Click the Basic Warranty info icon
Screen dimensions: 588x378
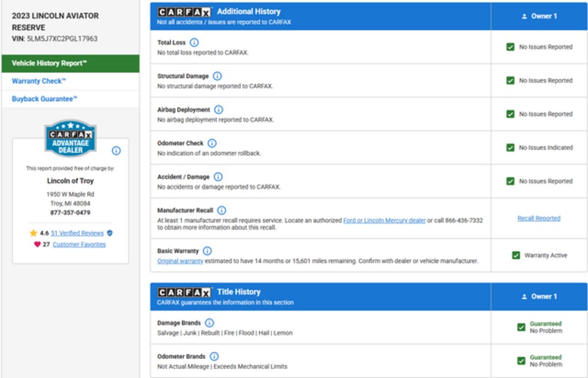pos(207,251)
